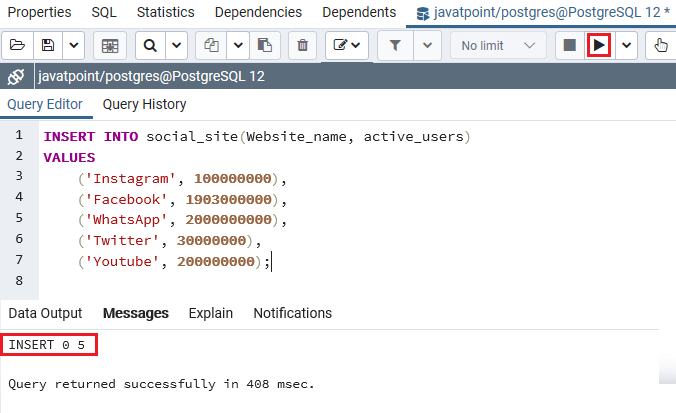Click the 'Instagram' string in the editor
The image size is (676, 413).
tap(131, 178)
